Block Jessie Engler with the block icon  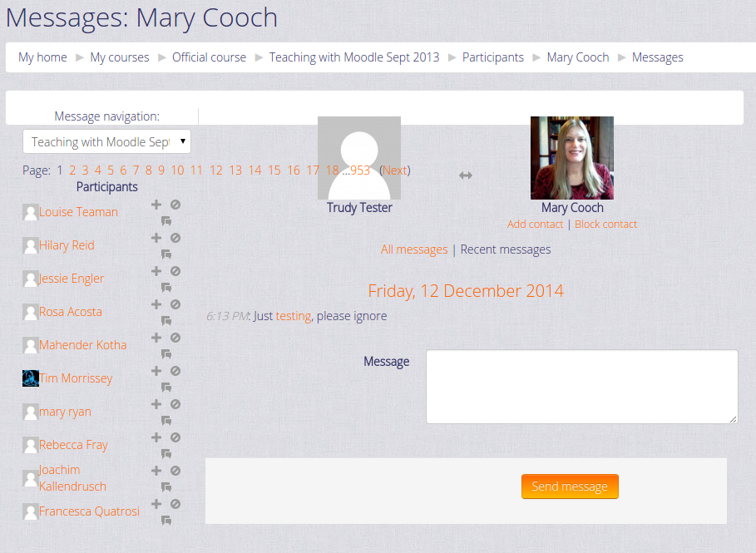175,271
